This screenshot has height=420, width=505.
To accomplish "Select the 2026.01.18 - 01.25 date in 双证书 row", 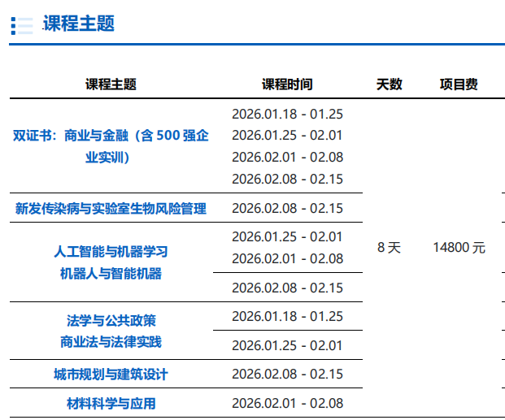I will 287,114.
